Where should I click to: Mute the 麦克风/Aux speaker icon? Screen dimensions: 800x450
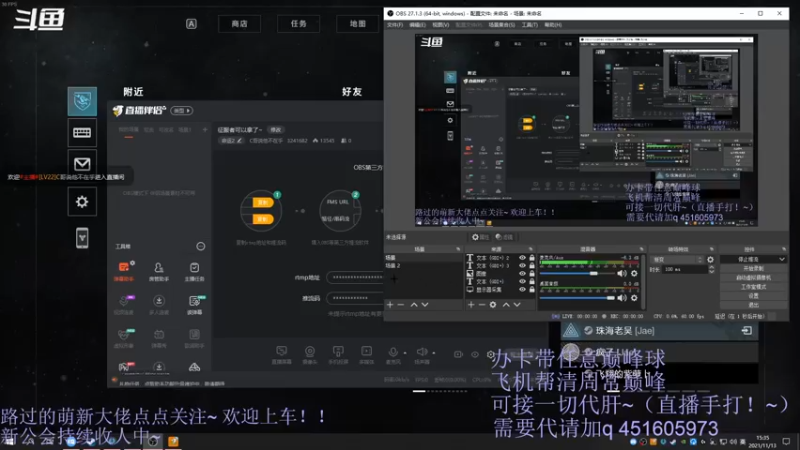[x=622, y=273]
